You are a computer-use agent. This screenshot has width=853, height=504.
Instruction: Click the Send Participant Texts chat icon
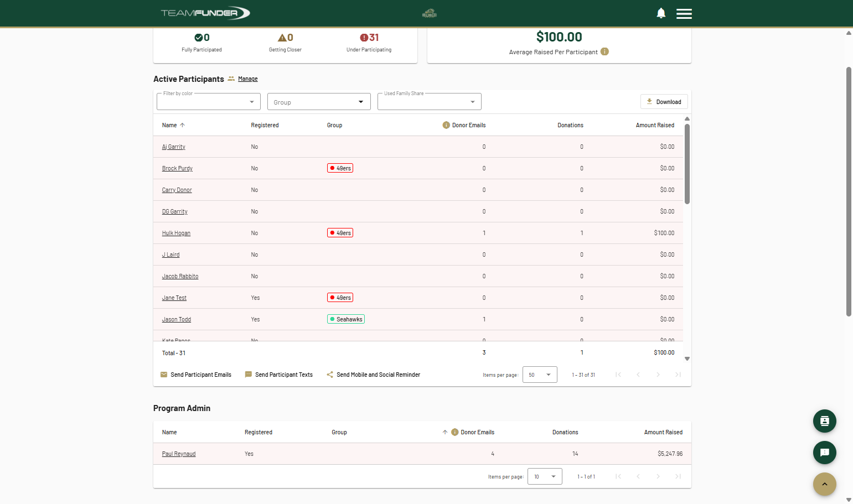[x=249, y=375]
